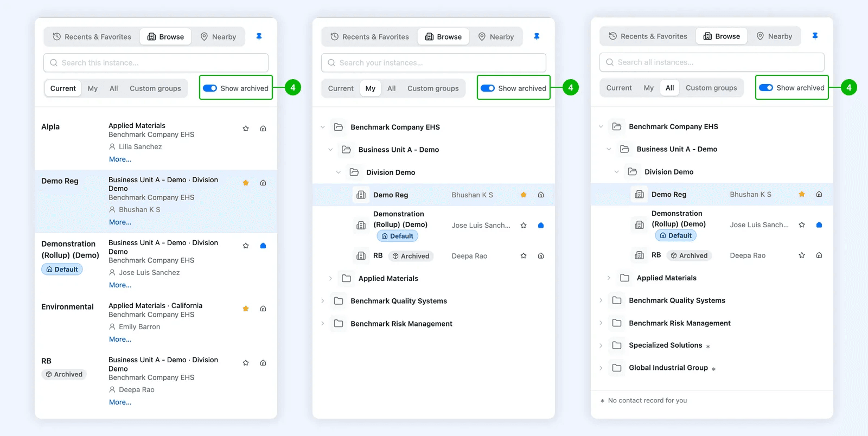Click home icon for Demo Reg in middle panel

pyautogui.click(x=541, y=195)
